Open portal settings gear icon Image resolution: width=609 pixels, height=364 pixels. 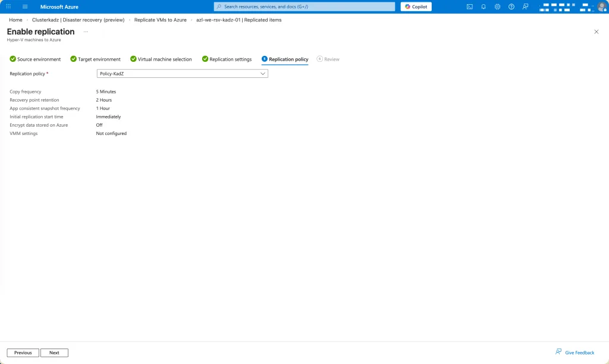(x=497, y=7)
